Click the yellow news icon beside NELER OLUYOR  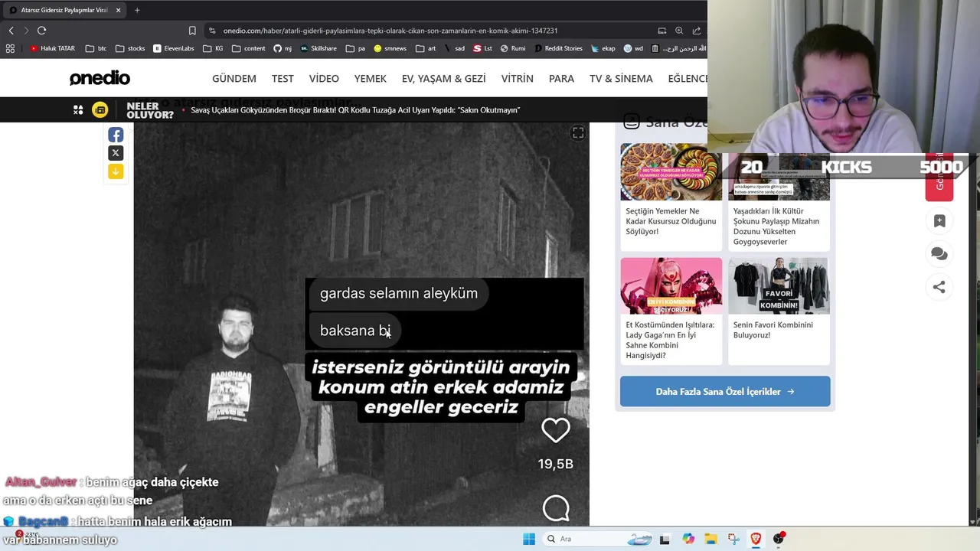pyautogui.click(x=100, y=110)
